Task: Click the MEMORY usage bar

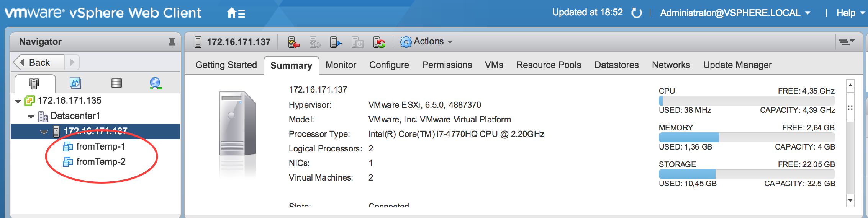Action: coord(747,138)
